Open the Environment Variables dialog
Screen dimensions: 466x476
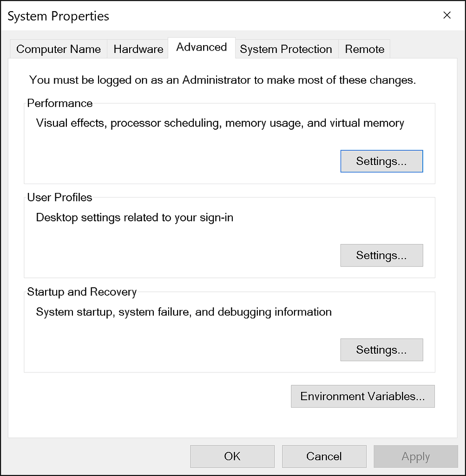pos(362,396)
